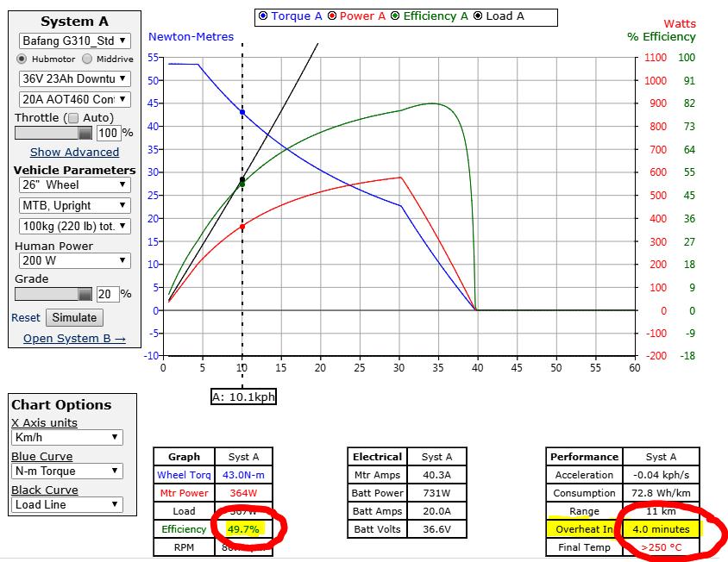Click the Show Advanced link
728x562 pixels.
pyautogui.click(x=74, y=152)
